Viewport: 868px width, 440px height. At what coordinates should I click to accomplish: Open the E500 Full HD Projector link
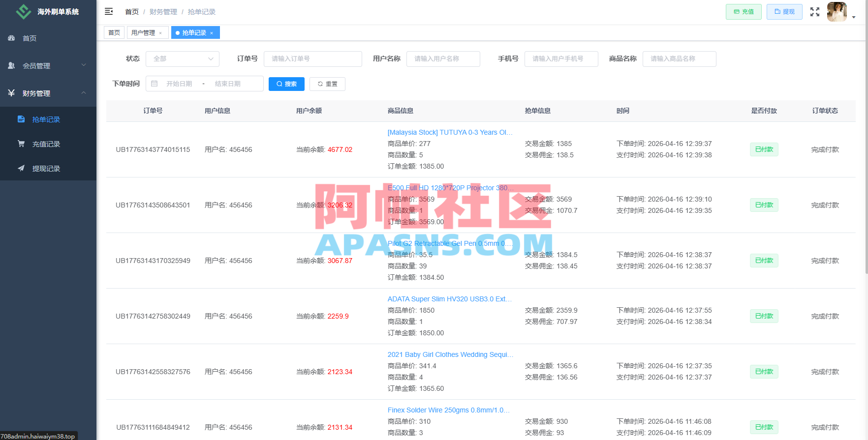point(450,188)
